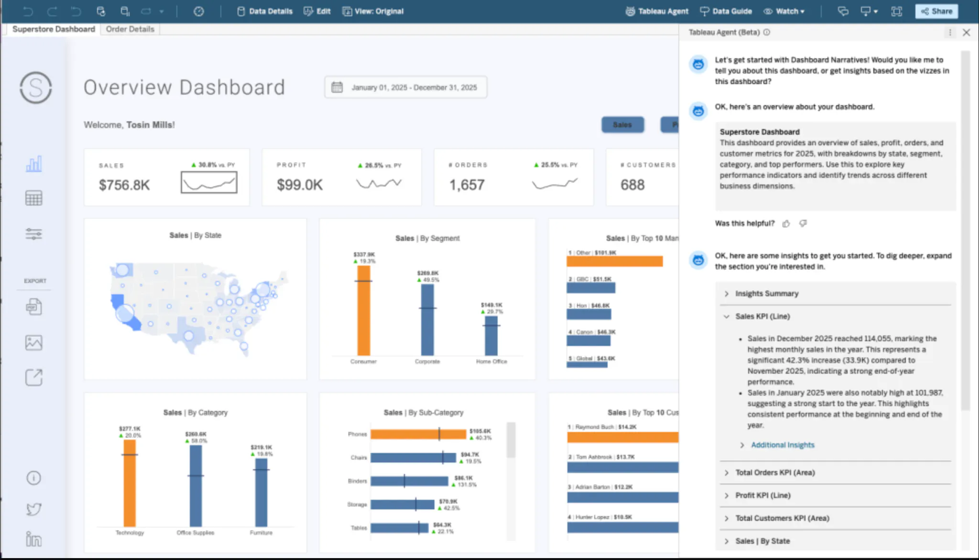Click the Pause auto updates icon
The height and width of the screenshot is (560, 979).
pos(125,11)
